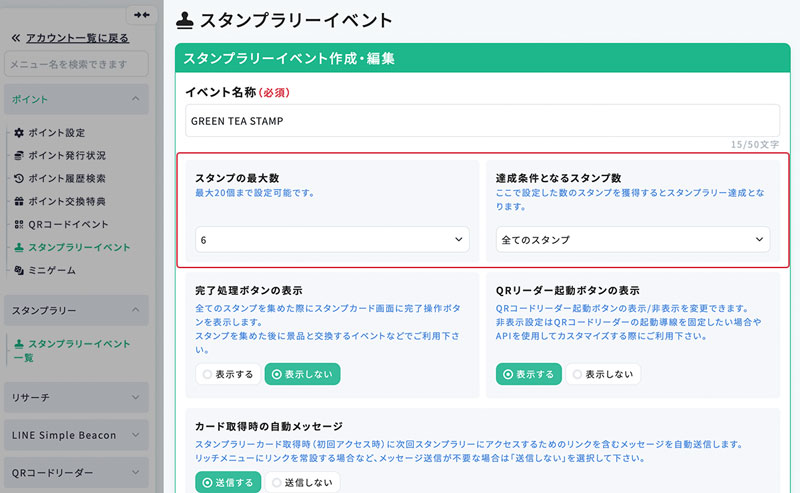Screen dimensions: 800x493
Task: Expand the LINE Simple Beacon section
Action: [77, 435]
